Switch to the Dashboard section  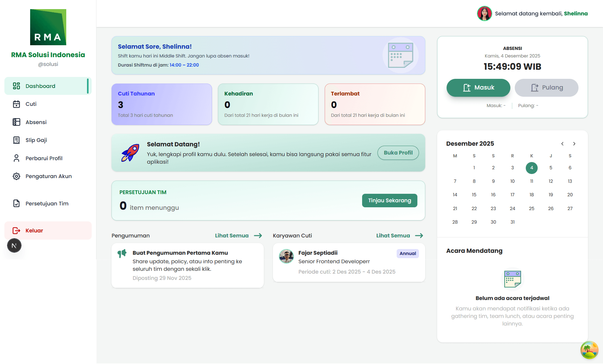(x=40, y=86)
